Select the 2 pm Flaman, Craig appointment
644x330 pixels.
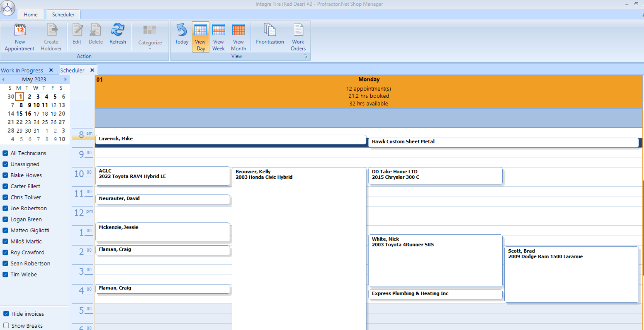click(163, 250)
